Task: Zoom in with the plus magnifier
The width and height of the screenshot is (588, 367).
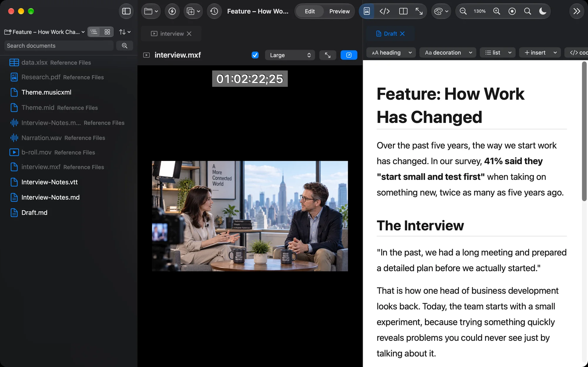Action: pos(497,11)
